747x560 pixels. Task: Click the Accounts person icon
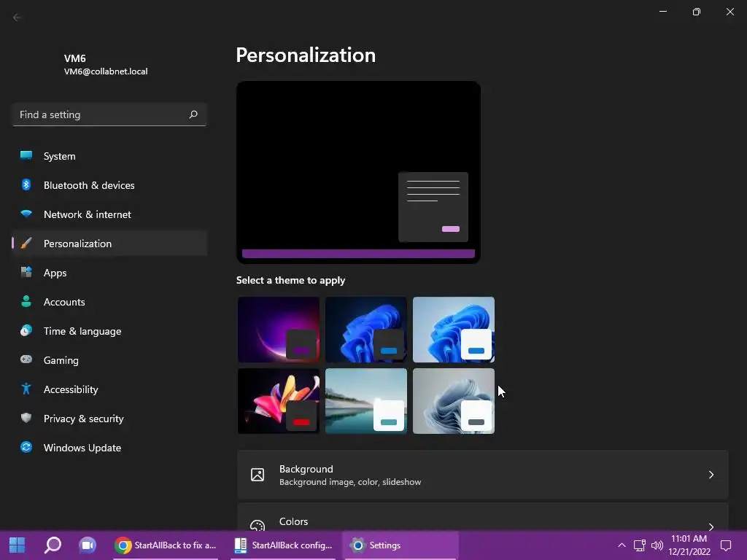coord(26,301)
